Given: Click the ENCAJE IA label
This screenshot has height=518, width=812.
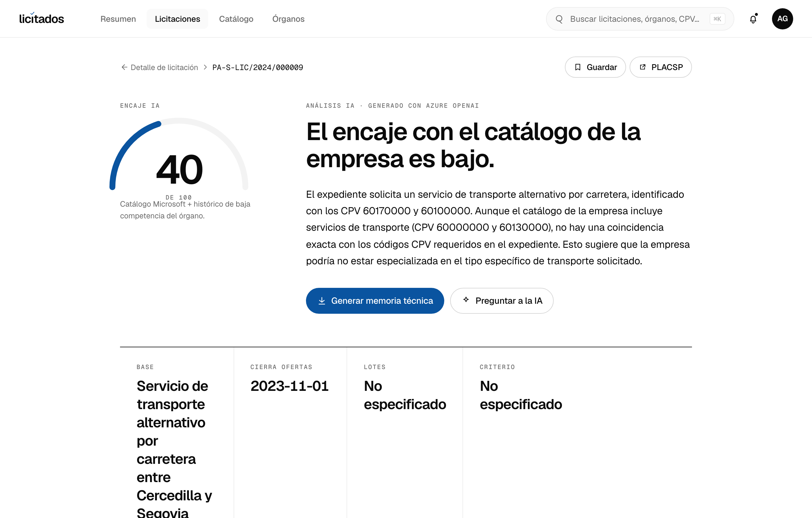Looking at the screenshot, I should (140, 106).
